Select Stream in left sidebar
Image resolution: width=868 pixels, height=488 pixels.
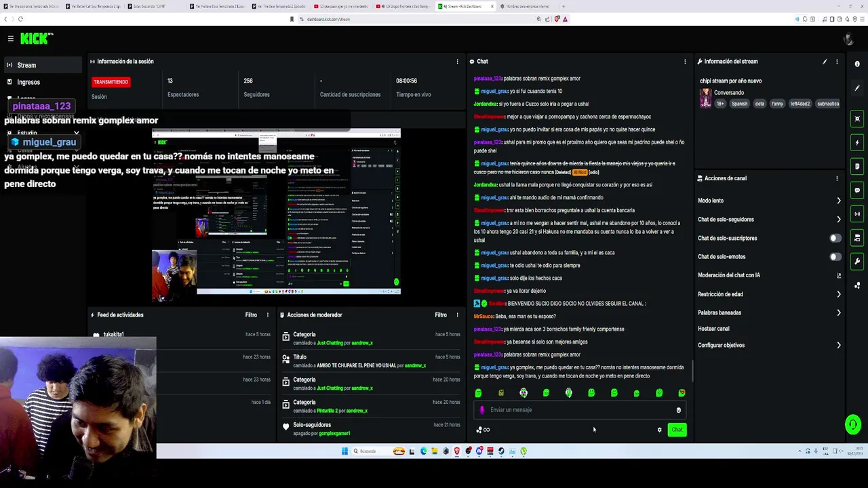tap(42, 65)
